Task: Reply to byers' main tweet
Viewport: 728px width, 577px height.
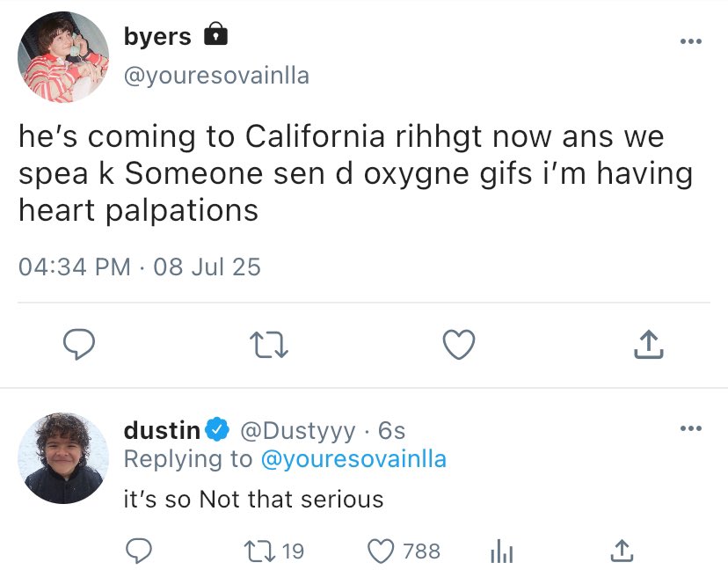Action: point(79,345)
